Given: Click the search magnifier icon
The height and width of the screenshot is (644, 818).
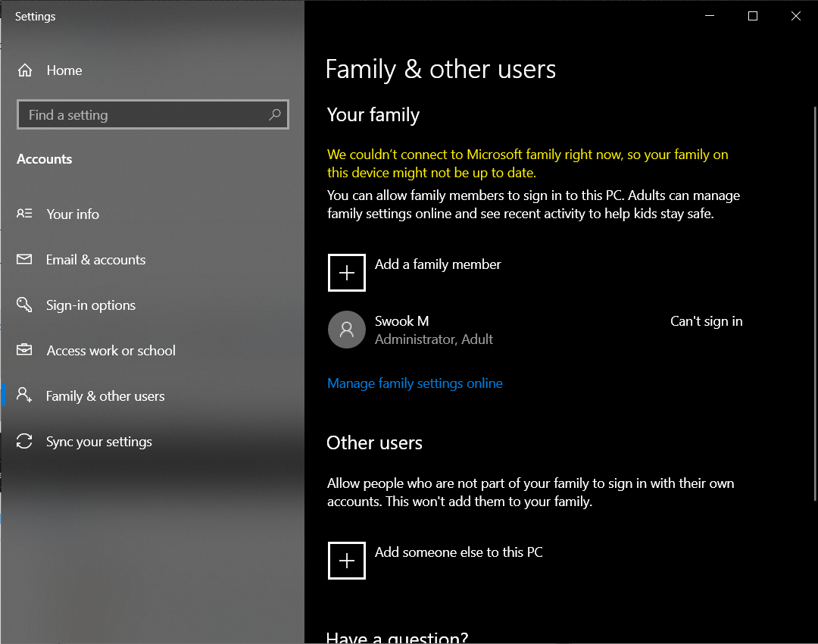Looking at the screenshot, I should click(274, 114).
